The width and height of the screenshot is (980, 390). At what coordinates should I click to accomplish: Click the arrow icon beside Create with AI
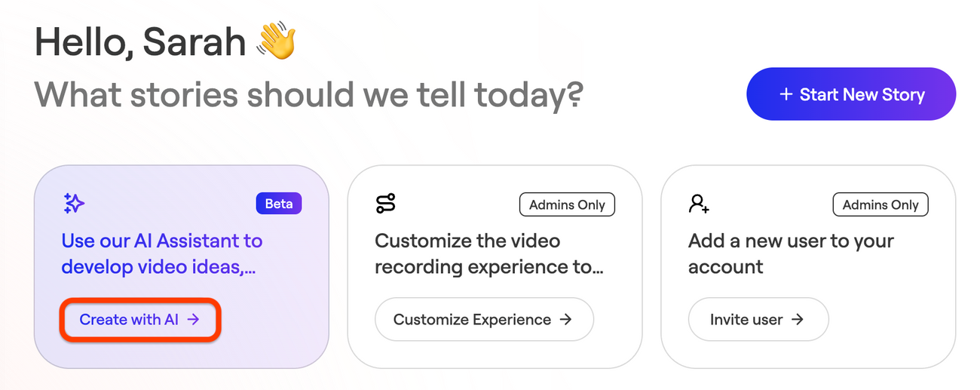[x=193, y=319]
